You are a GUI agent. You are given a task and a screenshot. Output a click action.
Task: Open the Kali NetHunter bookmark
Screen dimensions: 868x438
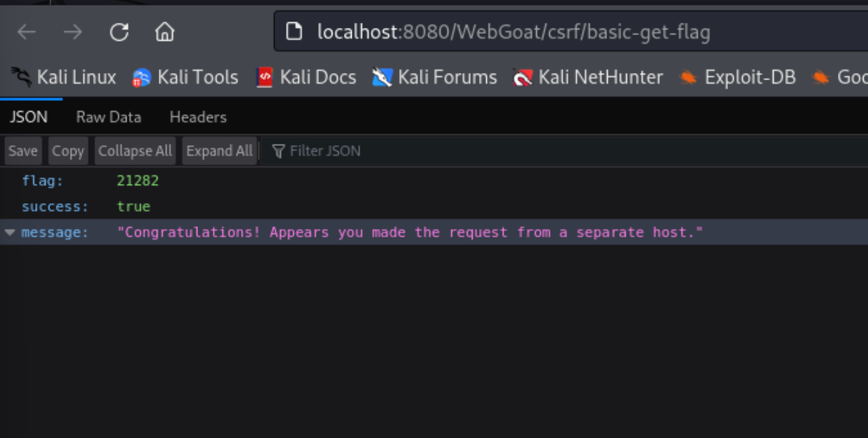588,77
